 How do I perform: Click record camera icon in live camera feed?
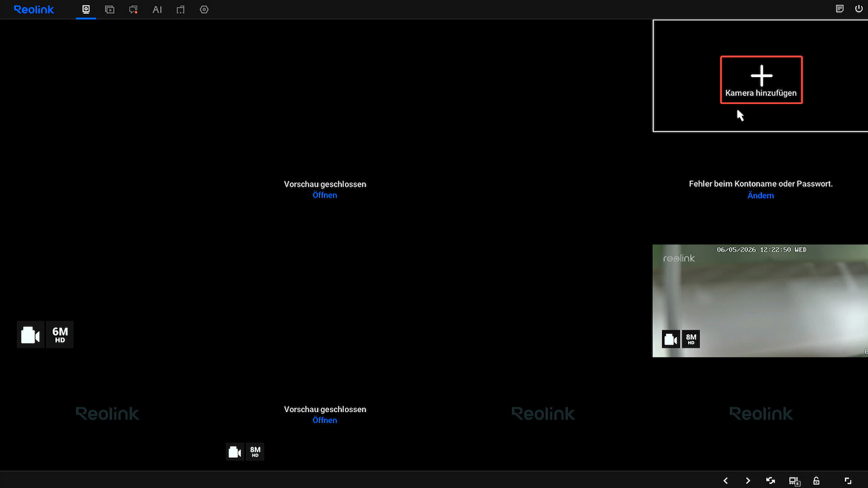(x=671, y=339)
